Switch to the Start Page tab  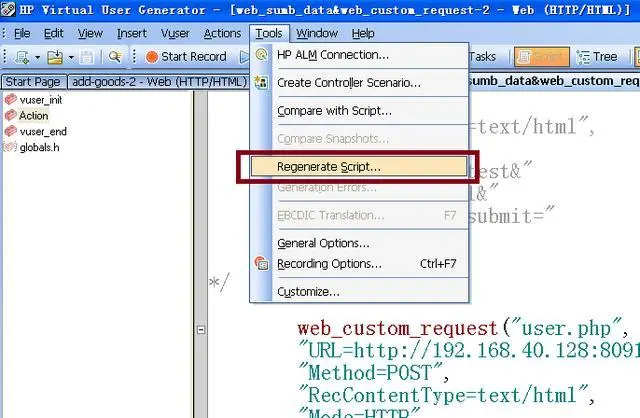point(33,82)
